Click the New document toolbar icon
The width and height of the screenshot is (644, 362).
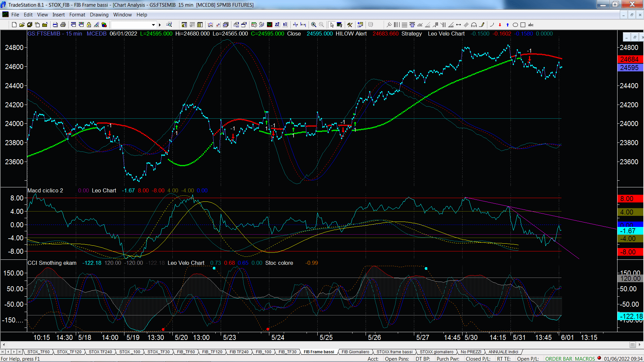click(x=14, y=25)
